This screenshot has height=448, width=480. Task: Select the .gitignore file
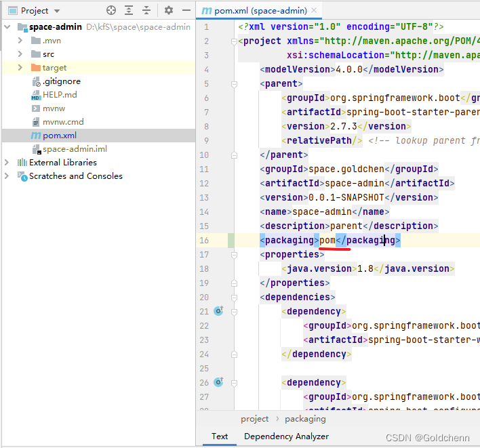point(61,81)
